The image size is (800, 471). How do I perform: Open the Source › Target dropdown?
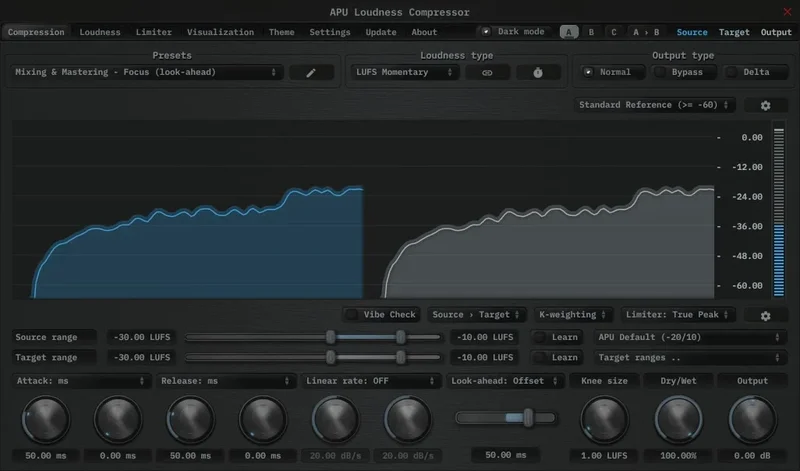click(476, 314)
